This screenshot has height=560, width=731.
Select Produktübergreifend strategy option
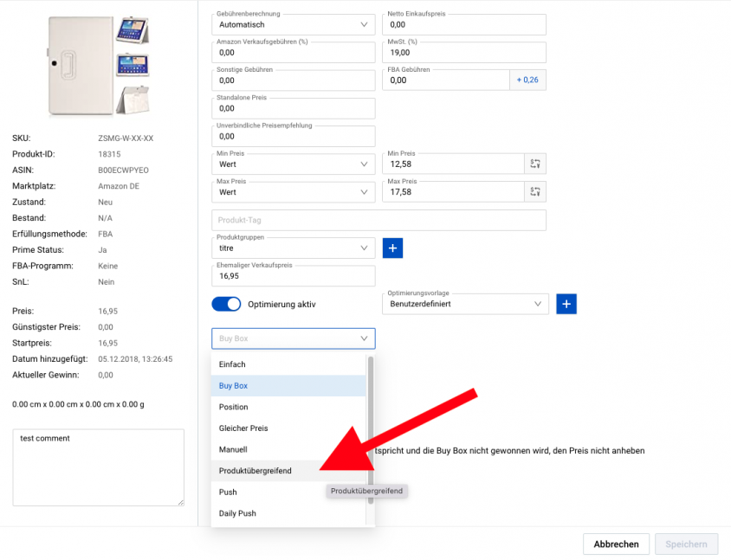(x=288, y=471)
